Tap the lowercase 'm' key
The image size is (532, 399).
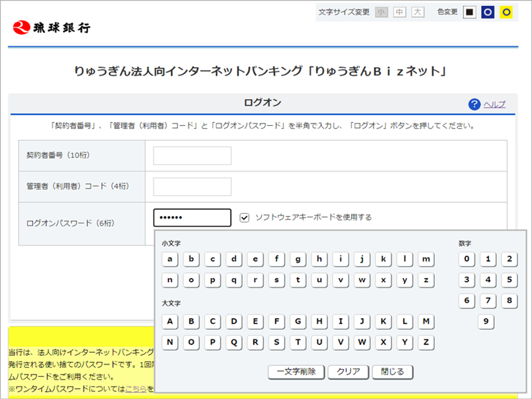426,259
